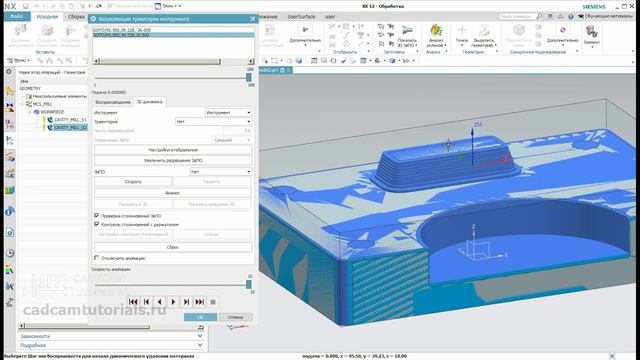Select CAVITY_MILL_02 operation in navigator
640x360 pixels.
(x=70, y=128)
